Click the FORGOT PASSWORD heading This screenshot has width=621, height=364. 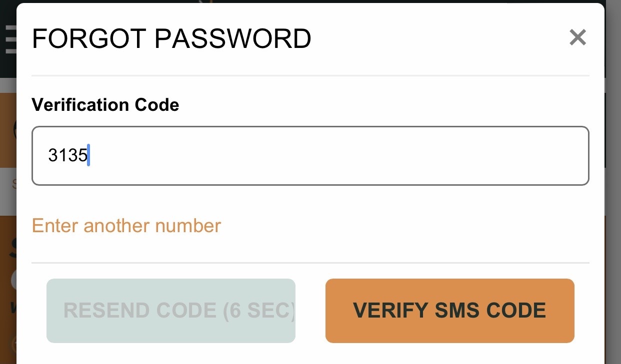pos(171,39)
